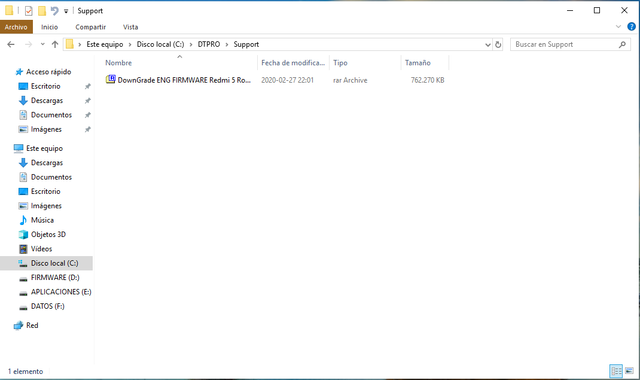
Task: Open pinned Descargas under Acceso rápido
Action: tap(47, 100)
